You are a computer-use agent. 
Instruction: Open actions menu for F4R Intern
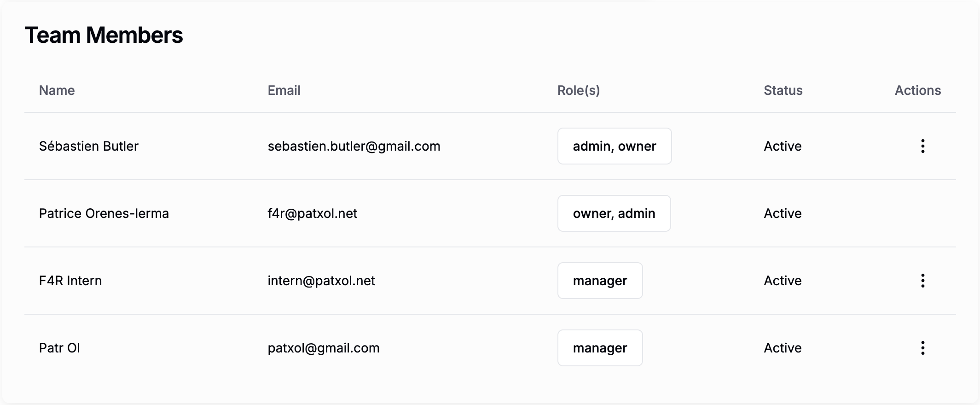[x=922, y=281]
